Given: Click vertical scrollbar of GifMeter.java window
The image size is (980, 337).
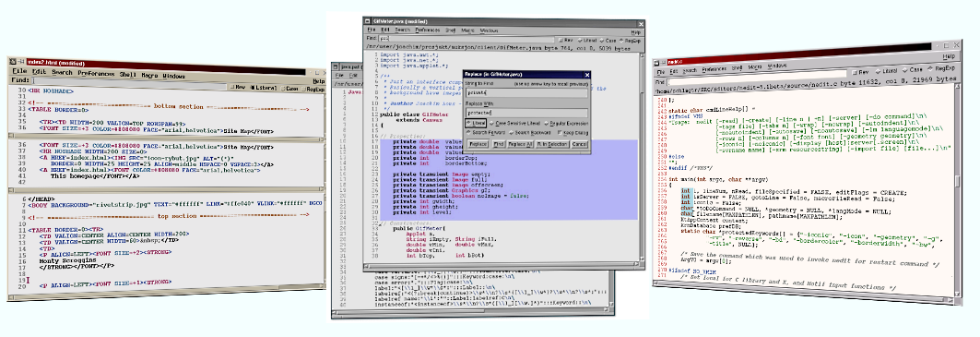Looking at the screenshot, I should coord(642,157).
